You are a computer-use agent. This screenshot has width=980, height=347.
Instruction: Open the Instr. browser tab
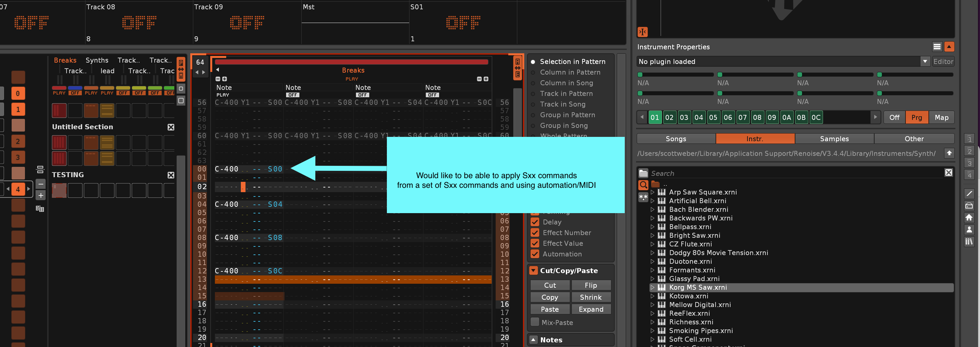pos(755,139)
